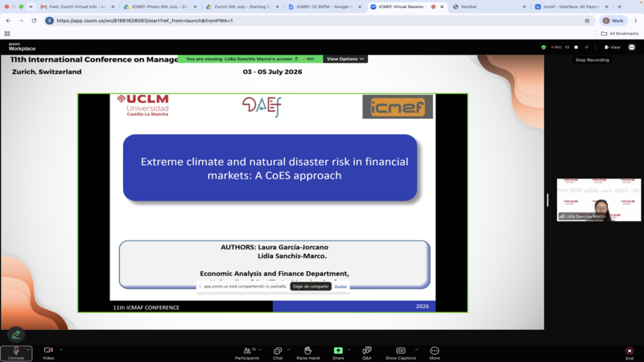Switch to Zurich 5th July Starting tab
Screen dimensions: 644x362
(x=241, y=7)
